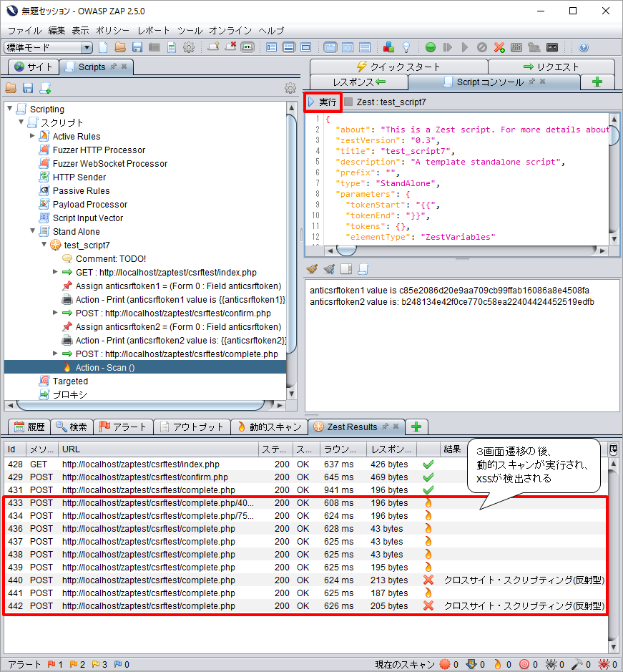Toggle scroll lock icon in output toolbar
The width and height of the screenshot is (623, 672).
[346, 268]
